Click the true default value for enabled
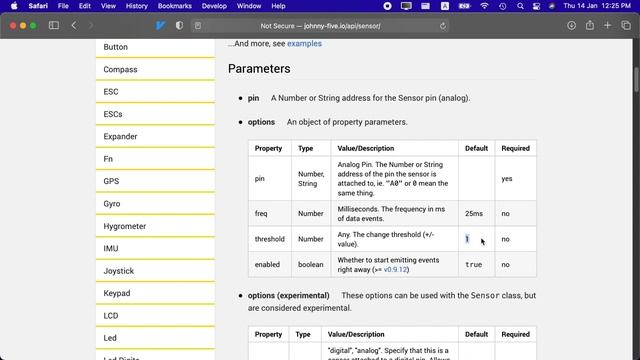This screenshot has height=360, width=640. click(x=473, y=264)
